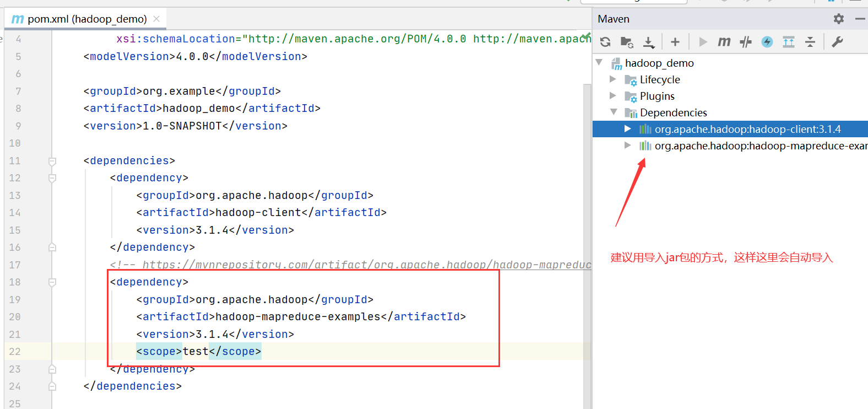Download sources and documentation icon
Viewport: 868px width, 409px height.
click(x=649, y=42)
